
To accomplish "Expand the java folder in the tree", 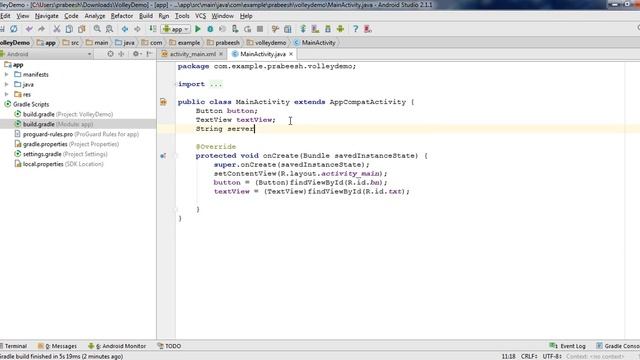I will (7, 84).
